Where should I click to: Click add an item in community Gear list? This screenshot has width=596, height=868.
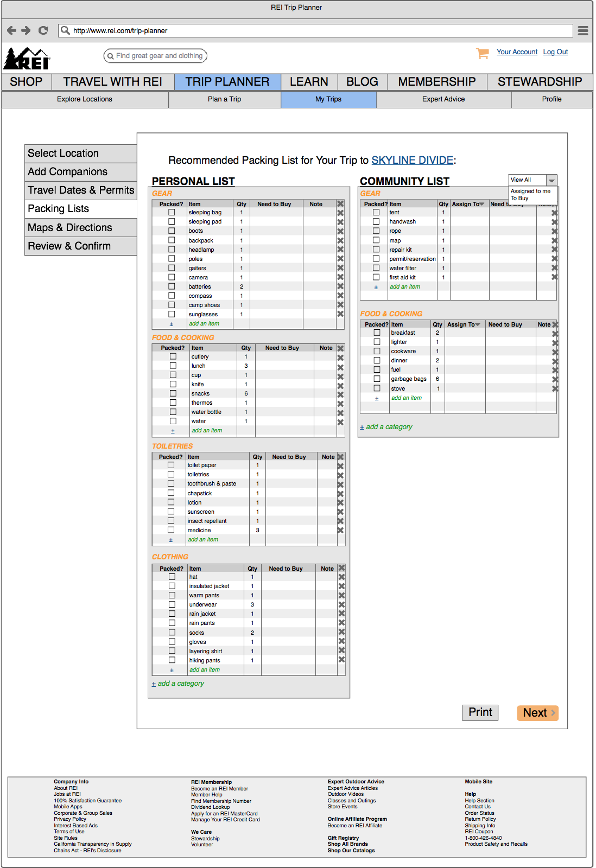[405, 287]
